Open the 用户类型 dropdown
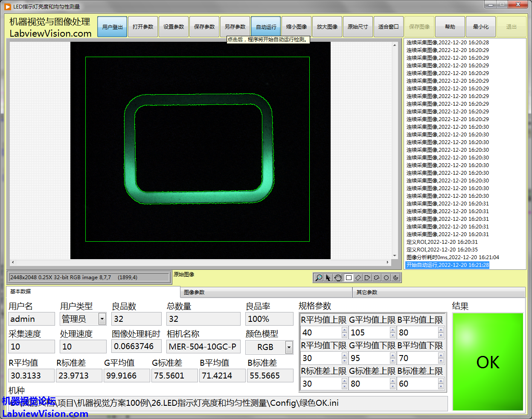 pyautogui.click(x=102, y=319)
